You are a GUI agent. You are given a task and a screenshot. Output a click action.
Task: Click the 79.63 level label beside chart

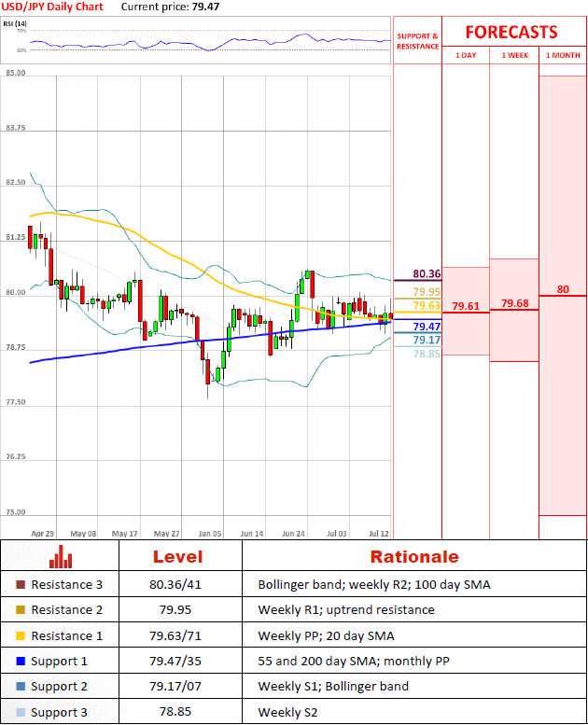pos(427,306)
